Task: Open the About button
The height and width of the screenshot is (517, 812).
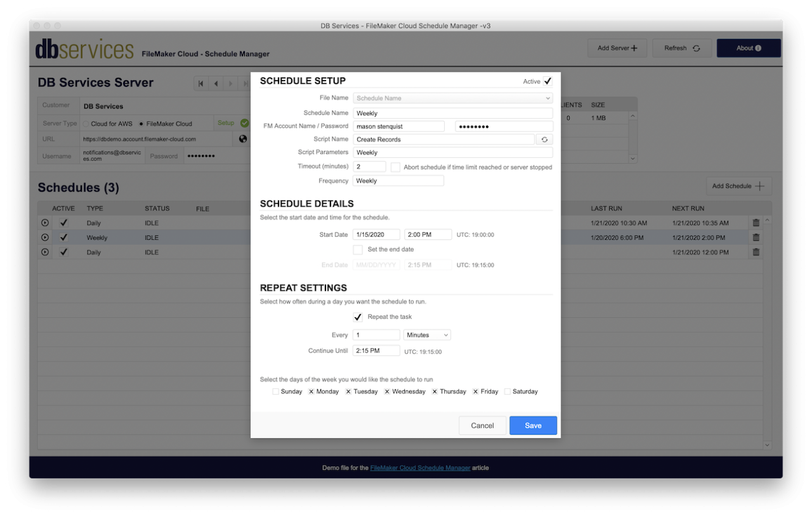Action: click(x=749, y=48)
